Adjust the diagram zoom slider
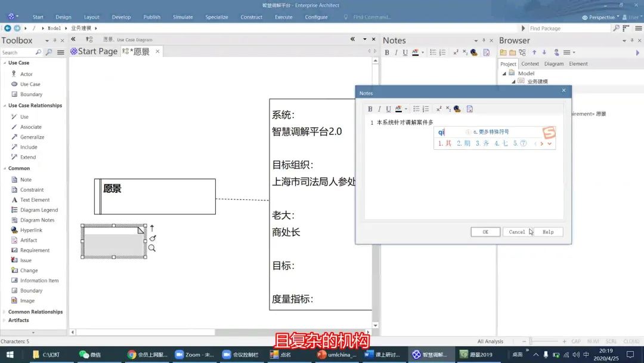Image resolution: width=644 pixels, height=363 pixels. click(x=531, y=342)
